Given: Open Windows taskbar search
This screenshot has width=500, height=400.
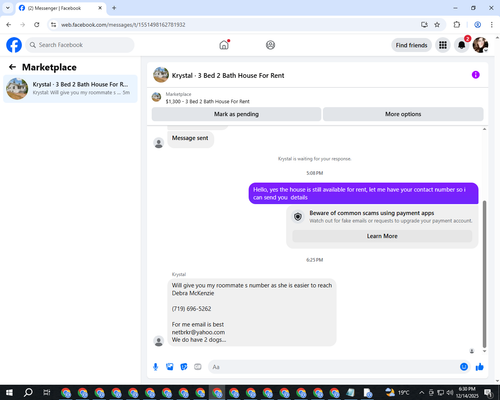Looking at the screenshot, I should 28,392.
